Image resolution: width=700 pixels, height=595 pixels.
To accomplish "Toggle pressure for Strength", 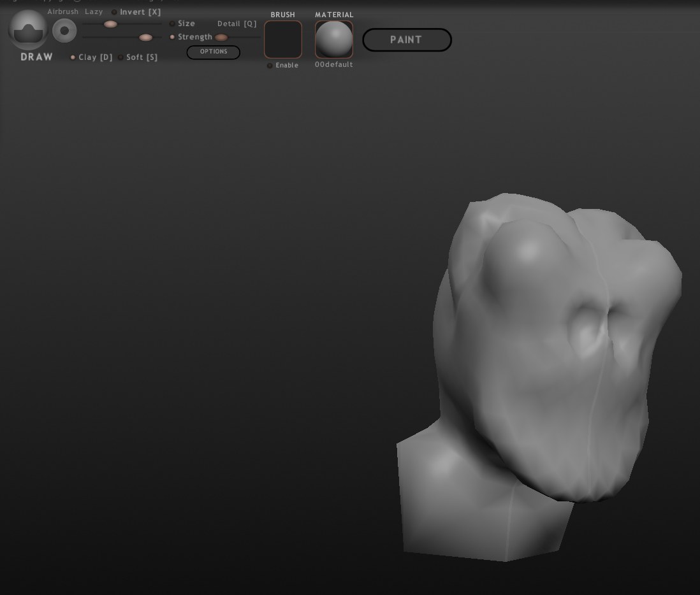I will [172, 37].
